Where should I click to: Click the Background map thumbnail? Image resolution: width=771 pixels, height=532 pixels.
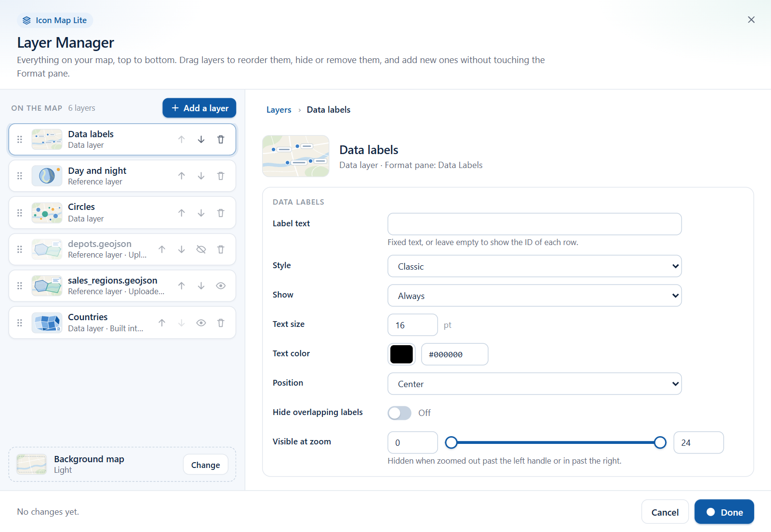pos(32,465)
